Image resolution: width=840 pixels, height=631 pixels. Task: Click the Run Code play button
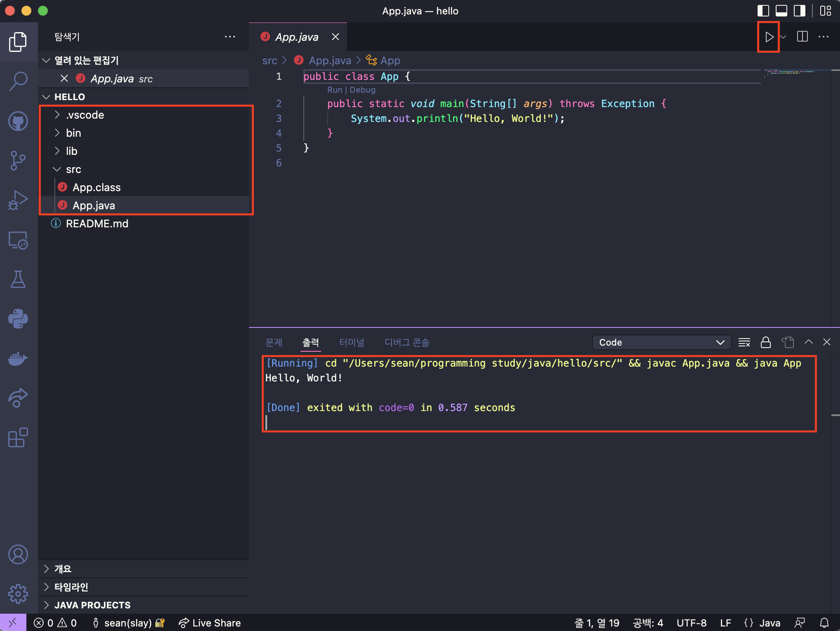click(x=769, y=37)
